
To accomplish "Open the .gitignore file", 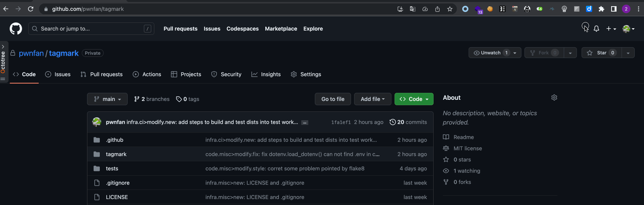I will [118, 183].
